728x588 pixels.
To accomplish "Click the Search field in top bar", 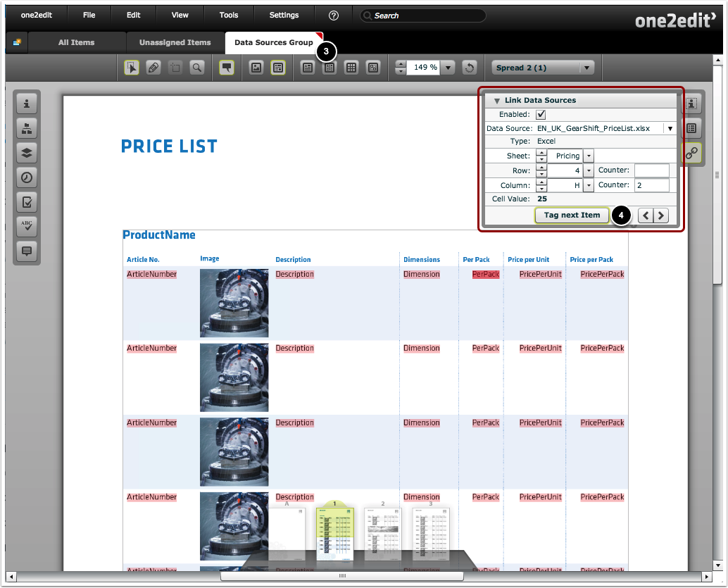I will tap(422, 15).
